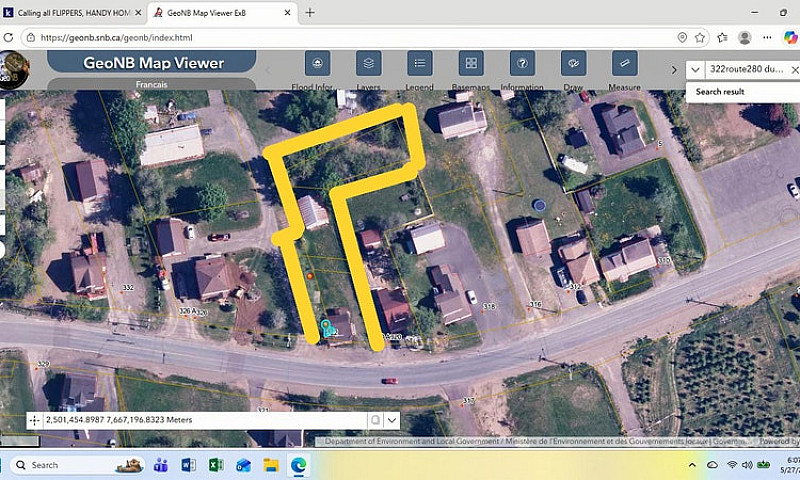Image resolution: width=800 pixels, height=480 pixels.
Task: Select the Draw tool
Action: [x=573, y=63]
